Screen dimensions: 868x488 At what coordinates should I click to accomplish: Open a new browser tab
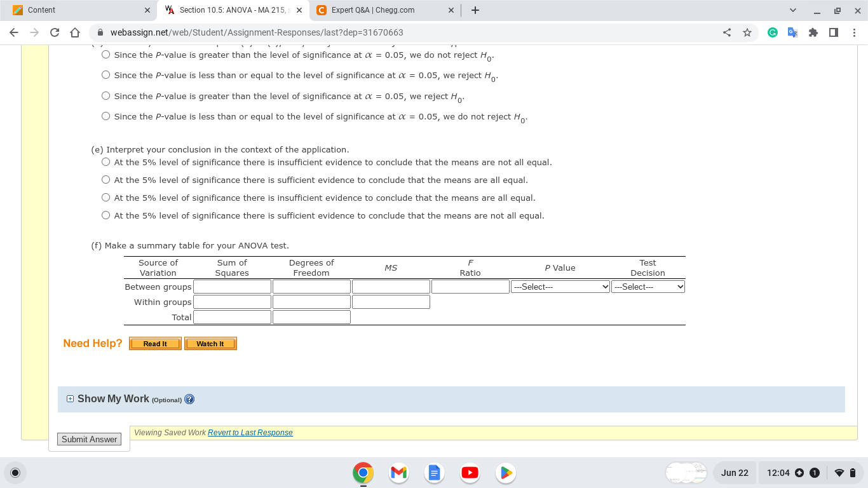[x=476, y=10]
